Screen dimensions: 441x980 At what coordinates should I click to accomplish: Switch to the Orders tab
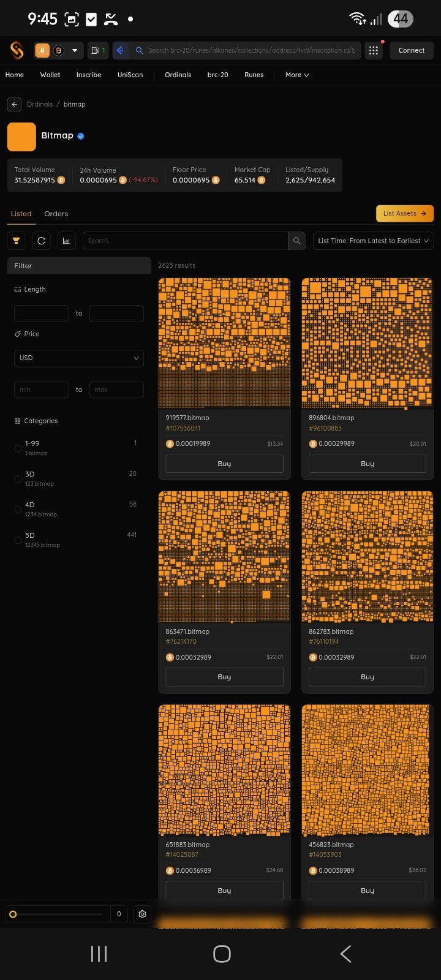(56, 214)
